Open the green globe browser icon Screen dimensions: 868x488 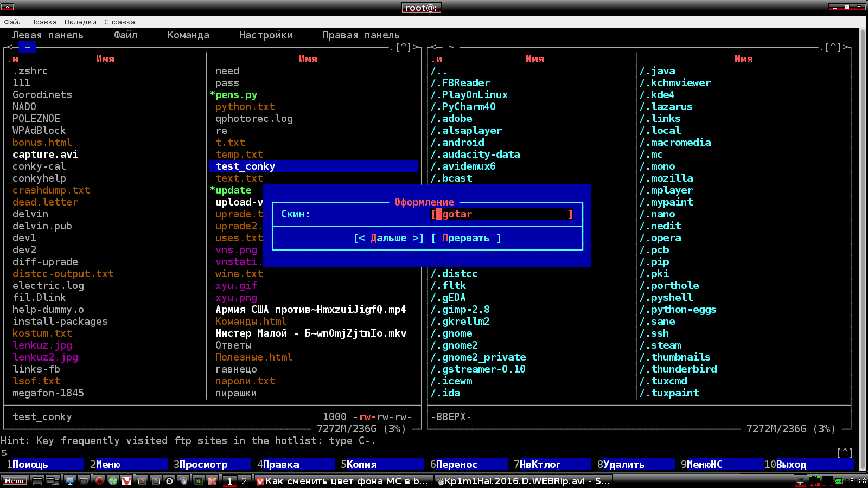113,481
